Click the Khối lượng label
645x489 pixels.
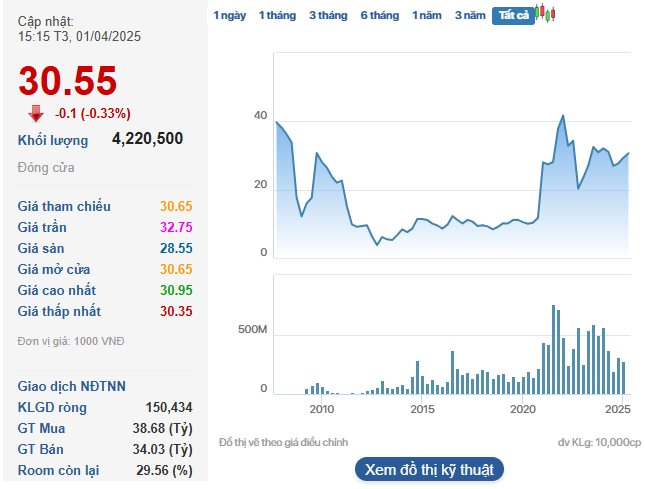[x=53, y=140]
